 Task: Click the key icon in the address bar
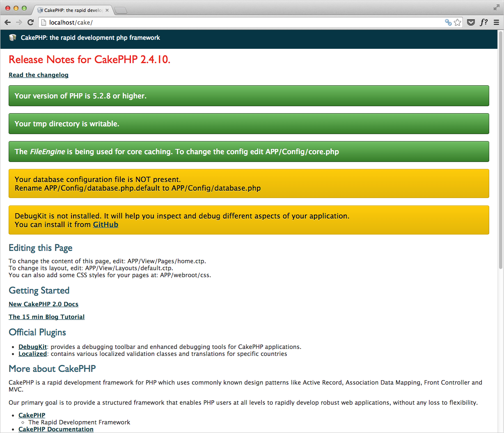coord(448,22)
